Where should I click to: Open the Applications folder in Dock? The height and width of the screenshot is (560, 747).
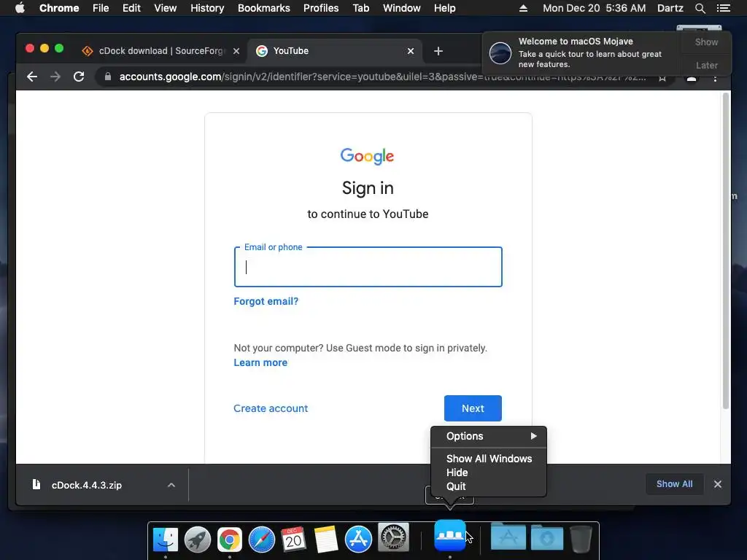point(508,537)
